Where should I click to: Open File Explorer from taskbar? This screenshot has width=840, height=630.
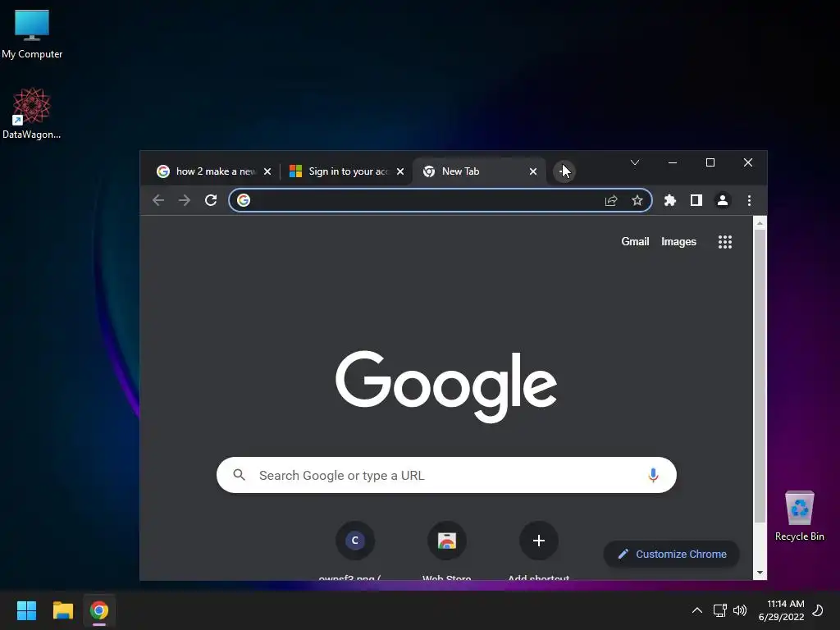62,610
